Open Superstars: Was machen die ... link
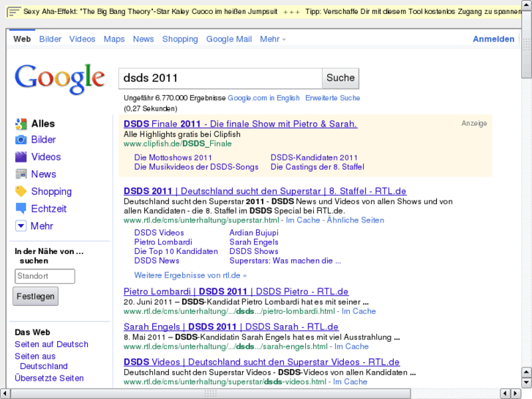 click(x=285, y=261)
